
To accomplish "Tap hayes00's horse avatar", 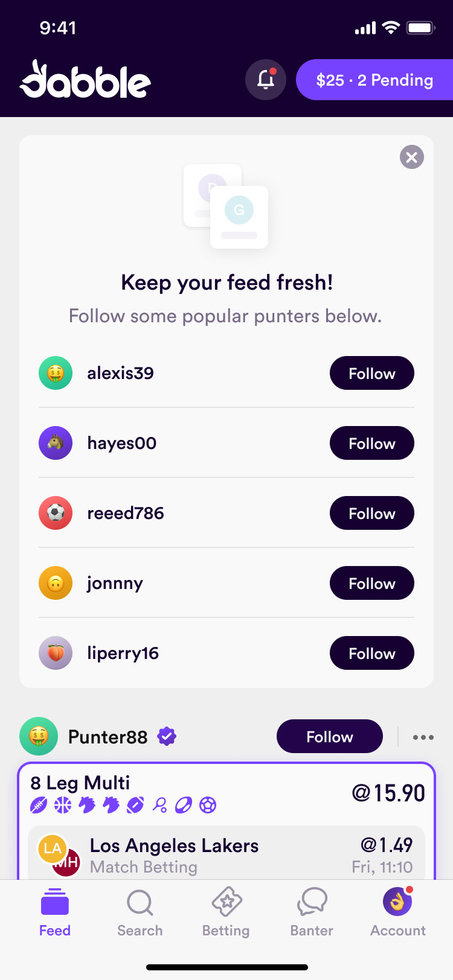I will [56, 443].
